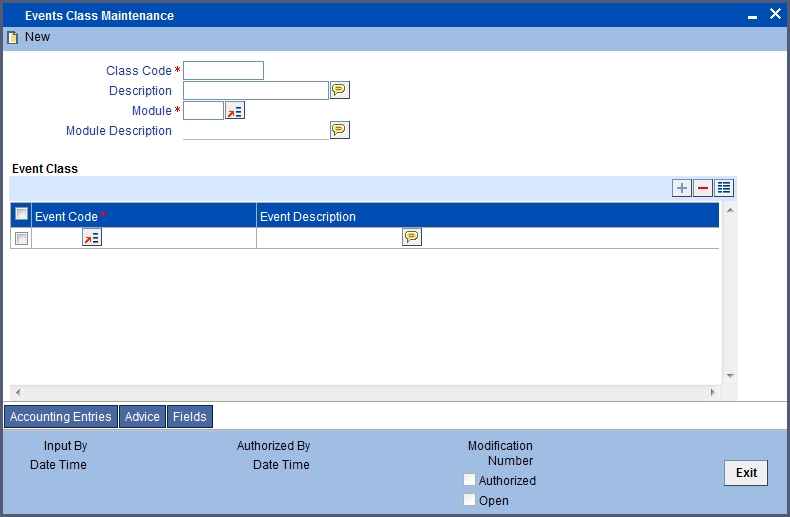Click the horizontal scrollbar left arrow
790x517 pixels.
[18, 392]
